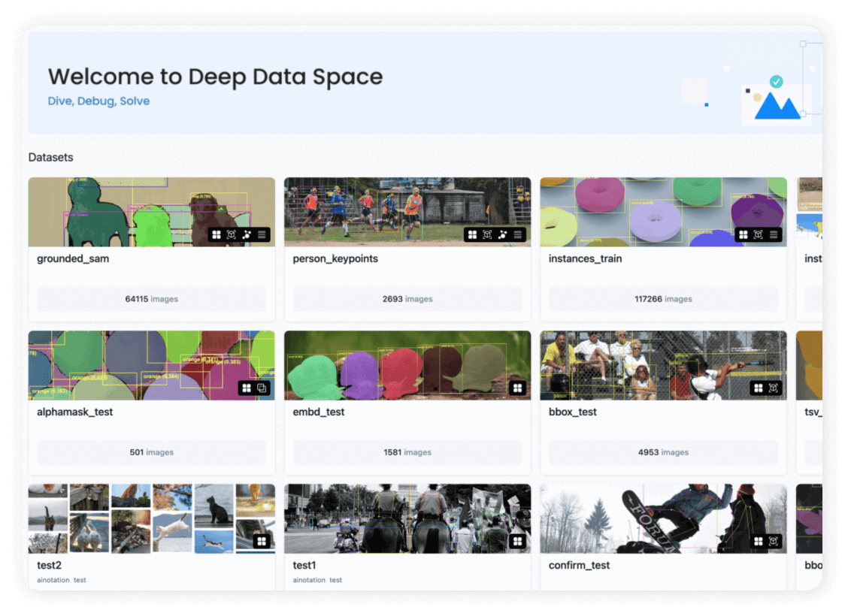
Task: Click the list lines icon on person_keypoints thumbnail
Action: click(x=518, y=234)
